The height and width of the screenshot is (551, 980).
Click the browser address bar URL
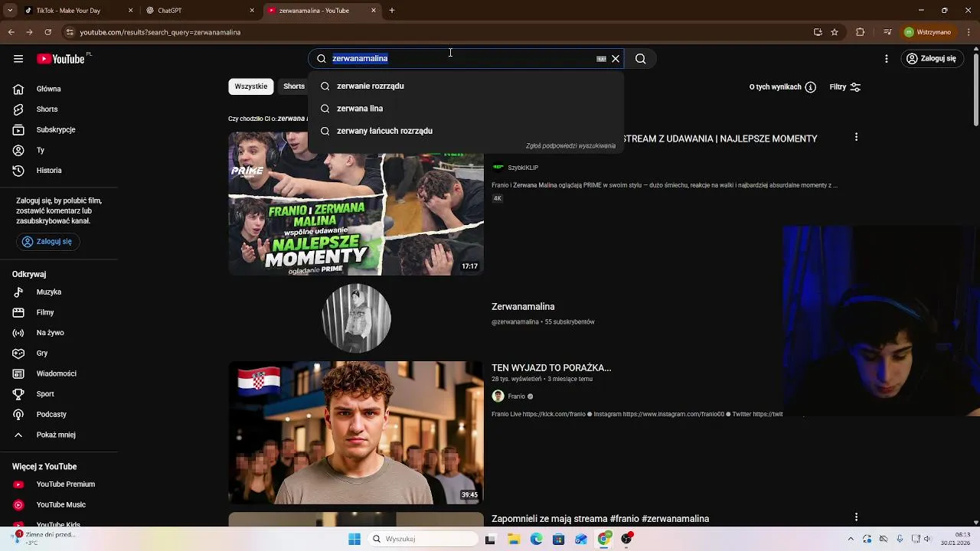click(160, 32)
